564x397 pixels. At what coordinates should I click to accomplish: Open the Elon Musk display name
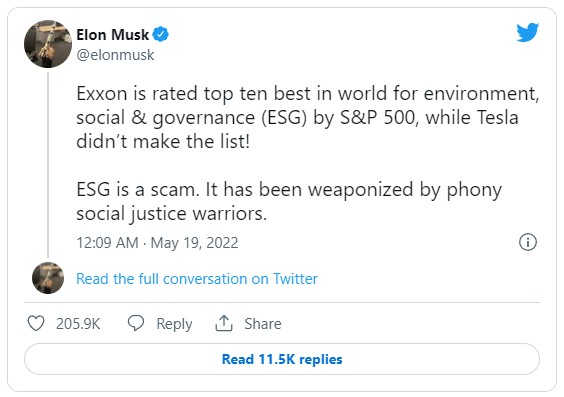pos(113,35)
